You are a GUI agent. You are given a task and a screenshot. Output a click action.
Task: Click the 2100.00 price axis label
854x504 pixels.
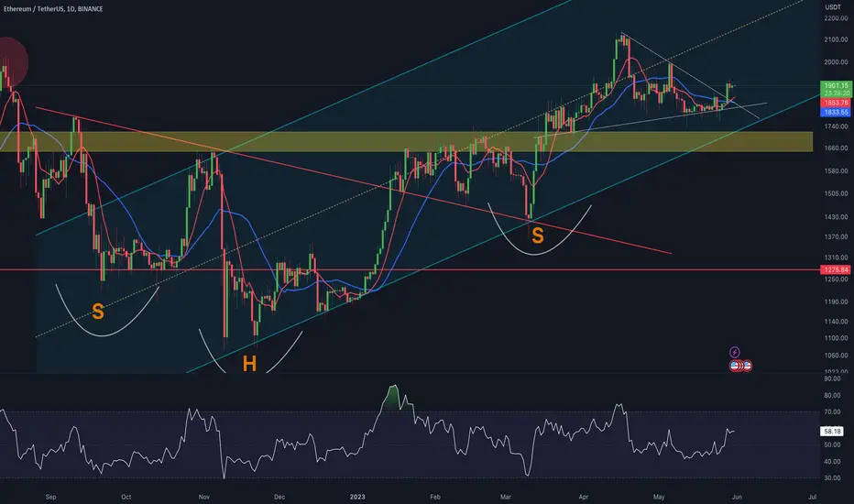pyautogui.click(x=836, y=39)
